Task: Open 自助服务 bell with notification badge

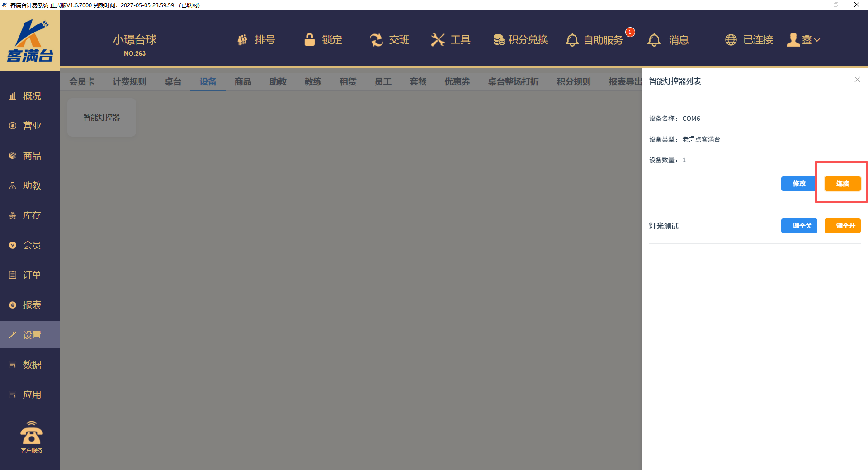Action: (x=572, y=40)
